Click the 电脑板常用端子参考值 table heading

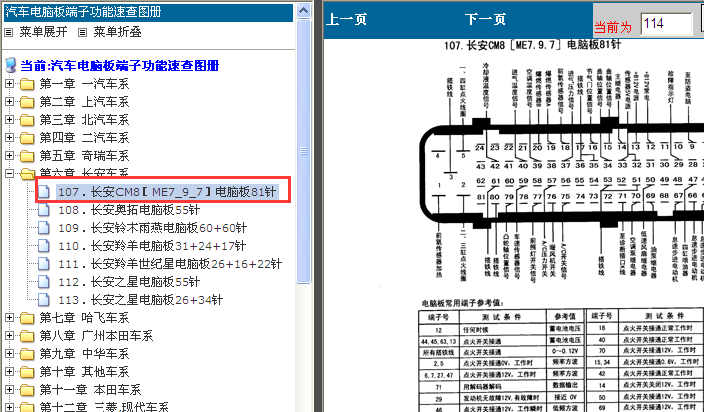[463, 303]
